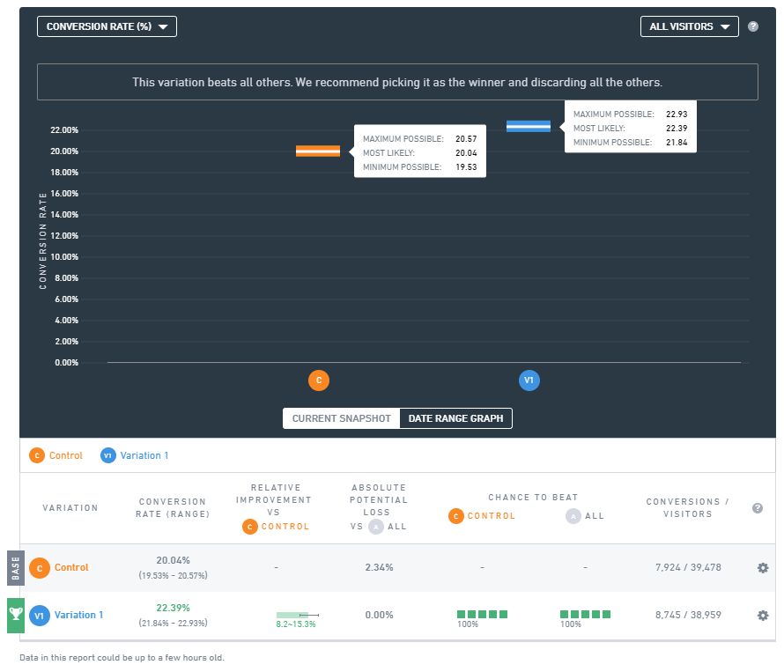Click the orange C badge in Control row
Viewport: 784px width, 672px height.
(x=39, y=568)
